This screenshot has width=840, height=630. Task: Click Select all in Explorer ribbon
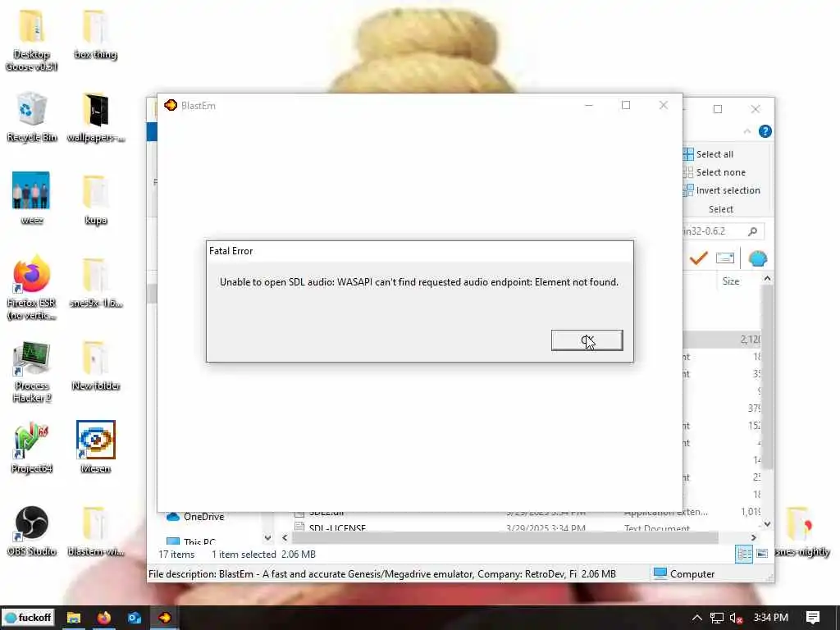coord(708,154)
